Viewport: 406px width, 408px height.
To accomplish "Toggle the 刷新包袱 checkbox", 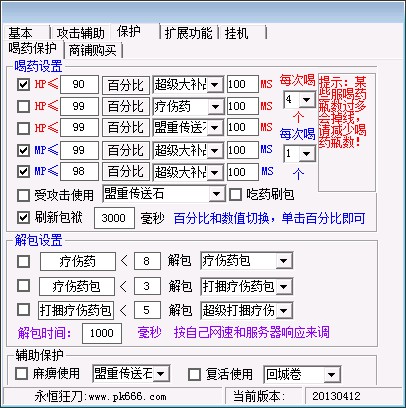I will [x=23, y=218].
